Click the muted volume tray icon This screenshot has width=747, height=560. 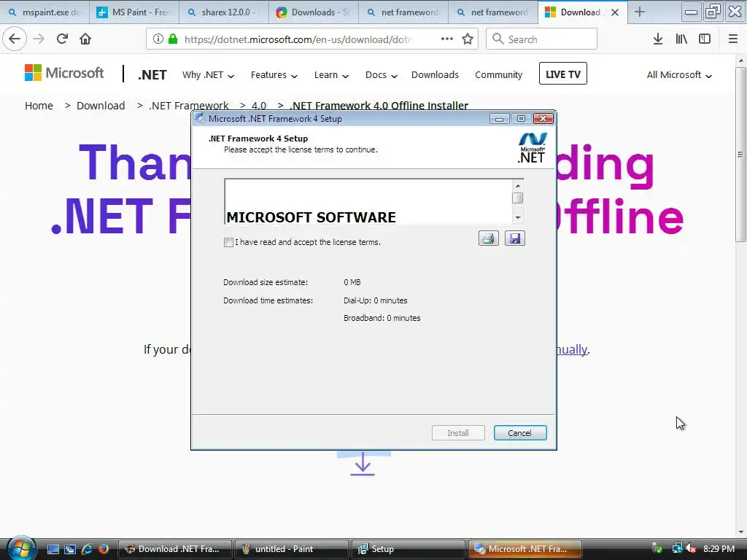point(692,549)
